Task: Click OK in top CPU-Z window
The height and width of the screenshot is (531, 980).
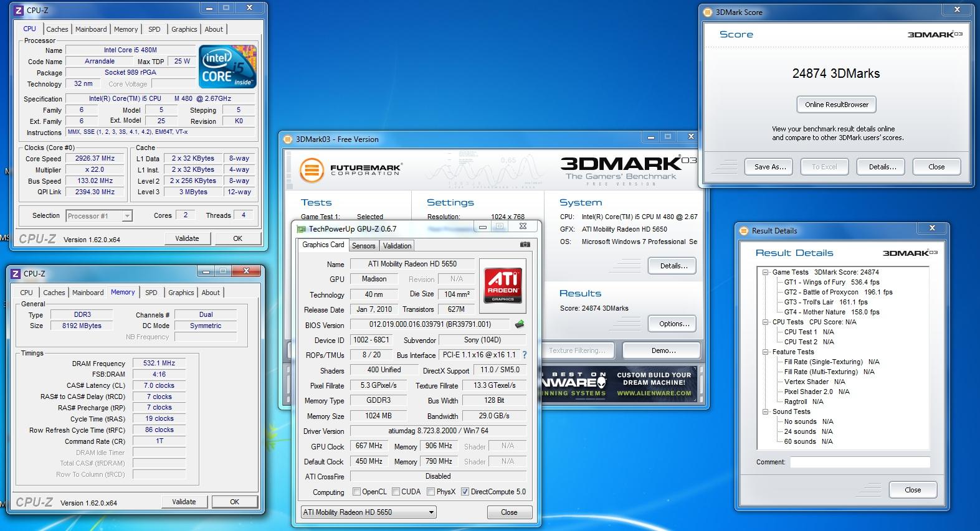Action: (237, 238)
